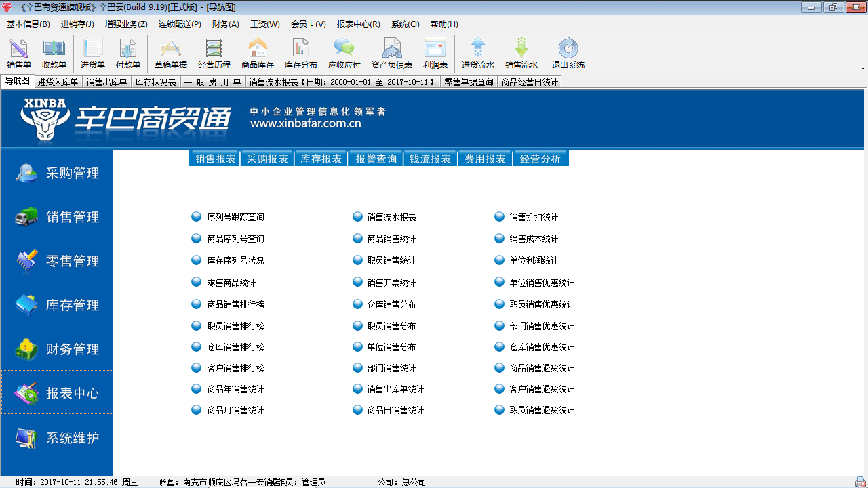868x488 pixels.
Task: Switch to the 商品经营日统计 tab
Action: coord(530,82)
